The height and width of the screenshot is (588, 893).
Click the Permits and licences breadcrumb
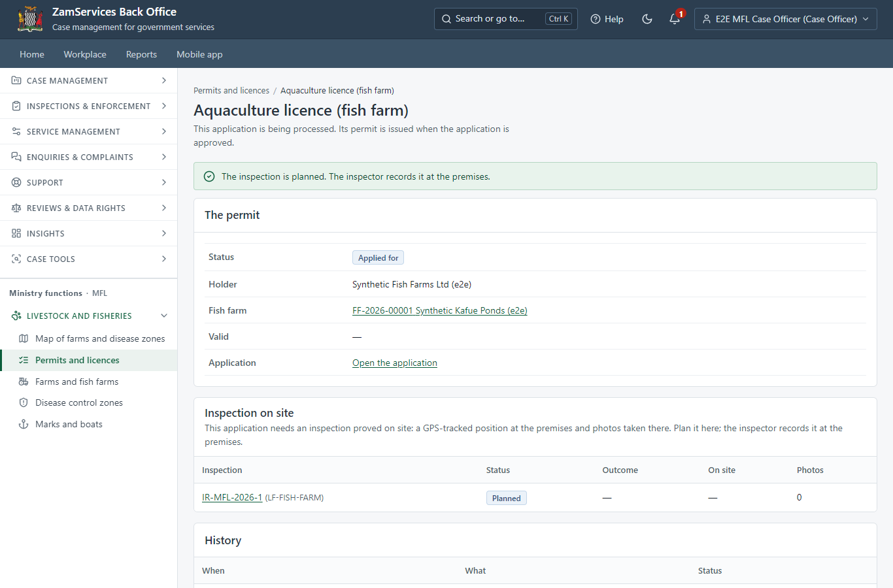[x=231, y=91]
